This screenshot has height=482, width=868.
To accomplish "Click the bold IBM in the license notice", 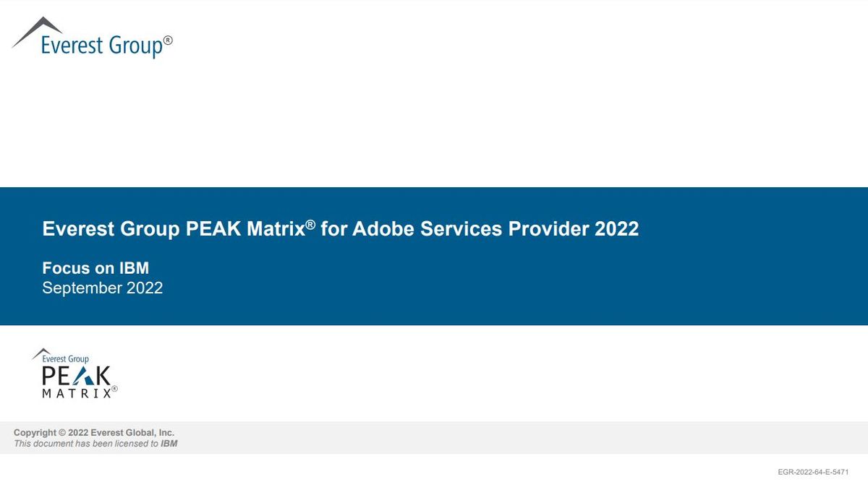I will click(x=169, y=444).
